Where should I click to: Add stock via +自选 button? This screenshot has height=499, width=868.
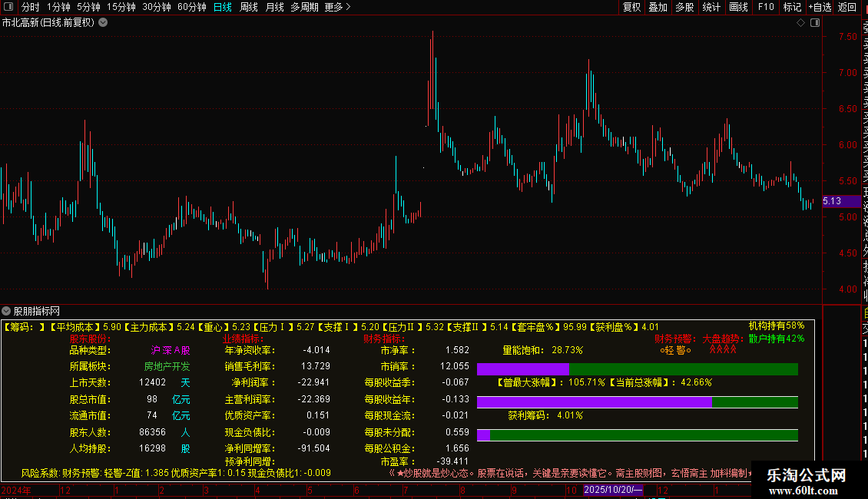pyautogui.click(x=820, y=7)
